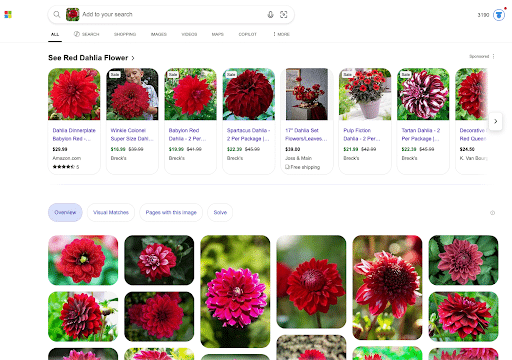
Task: Open visual search camera icon
Action: tap(283, 14)
